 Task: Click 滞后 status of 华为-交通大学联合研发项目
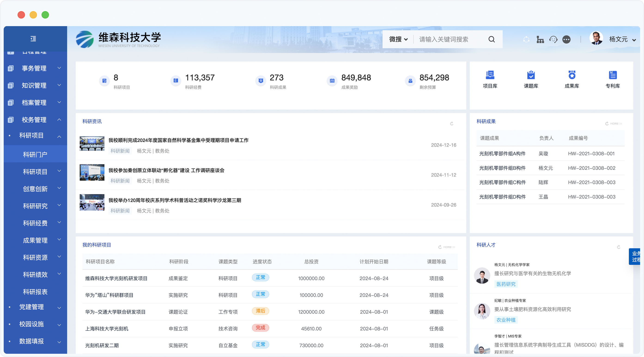tap(260, 311)
